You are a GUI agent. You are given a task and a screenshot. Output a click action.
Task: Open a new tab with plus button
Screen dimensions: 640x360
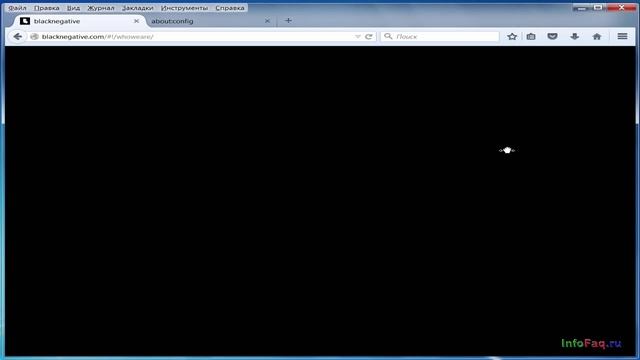(288, 20)
